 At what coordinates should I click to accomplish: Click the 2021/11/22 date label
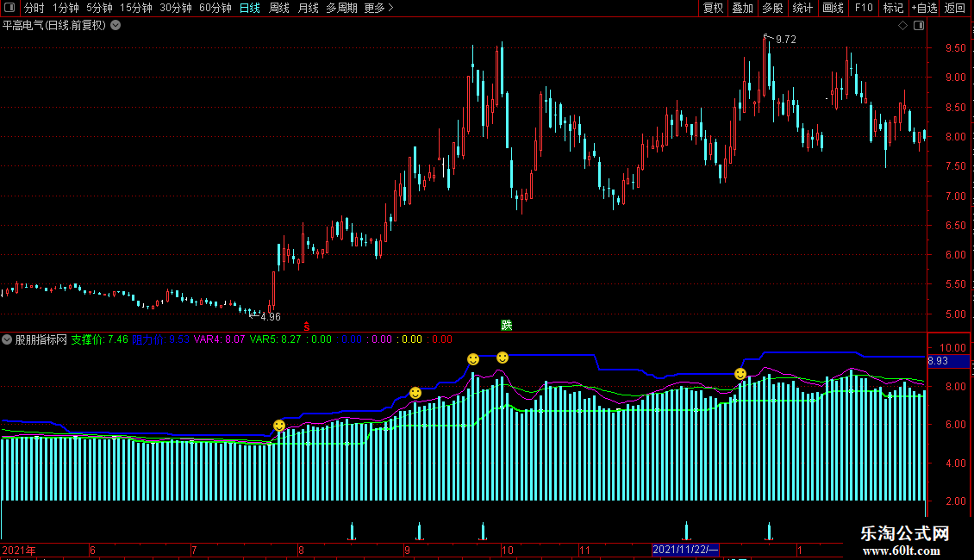tap(685, 550)
